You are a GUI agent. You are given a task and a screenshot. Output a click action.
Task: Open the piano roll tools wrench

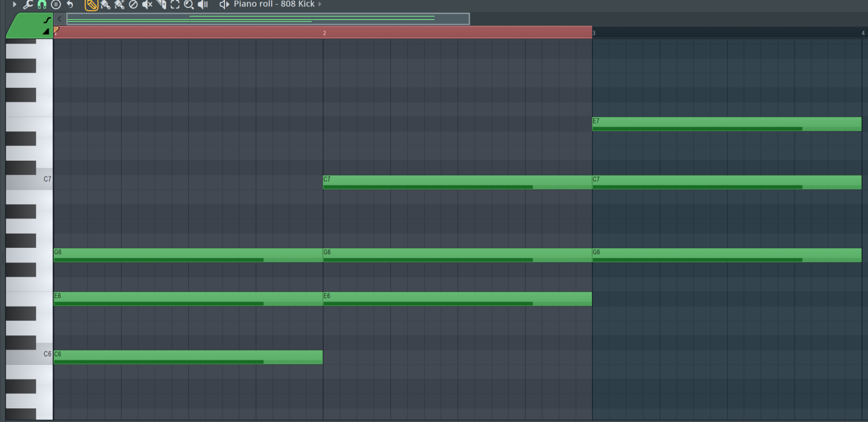tap(27, 5)
